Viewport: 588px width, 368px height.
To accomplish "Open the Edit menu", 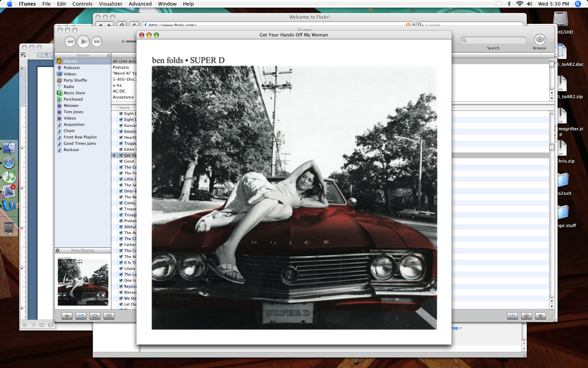I will point(62,4).
